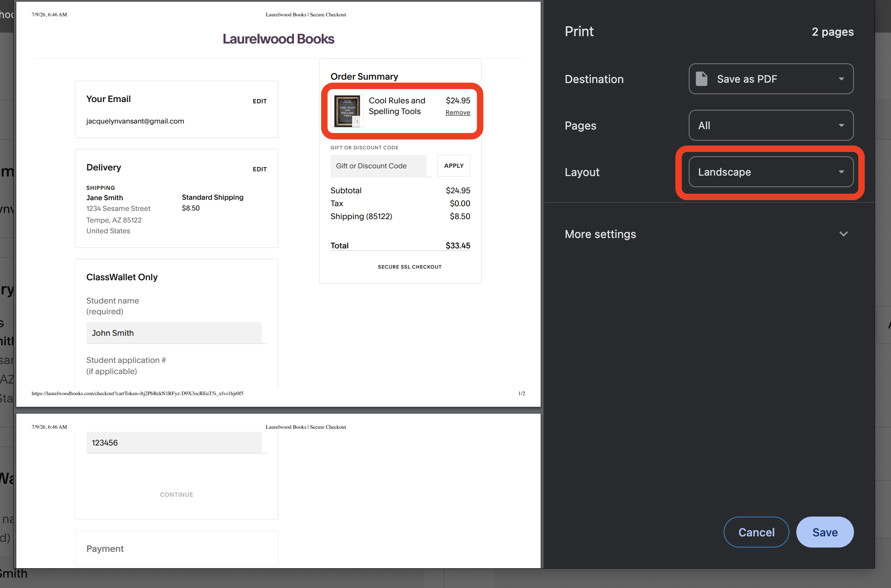Change the Layout dropdown from Landscape
Viewport: 891px width, 588px height.
point(771,172)
